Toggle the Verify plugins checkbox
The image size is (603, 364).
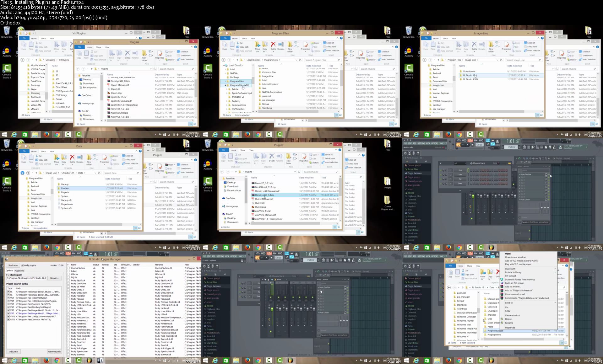(x=23, y=265)
